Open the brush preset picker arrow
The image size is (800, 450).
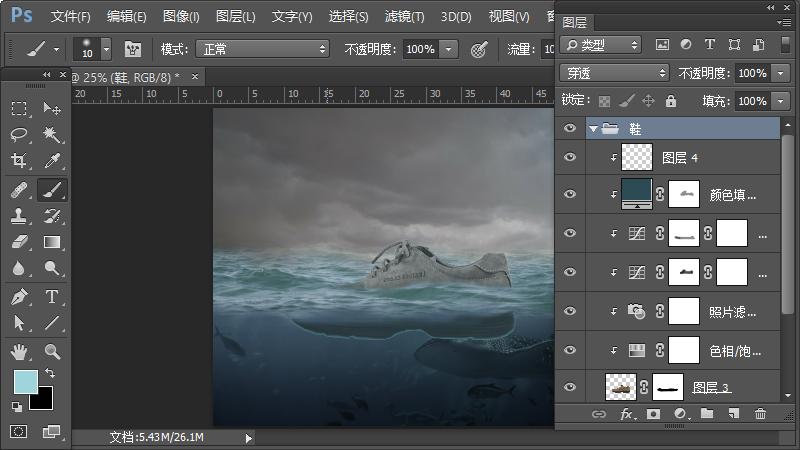pyautogui.click(x=107, y=50)
